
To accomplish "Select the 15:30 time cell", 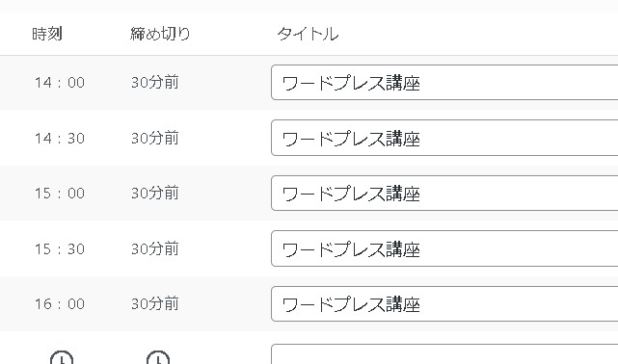I will point(60,248).
